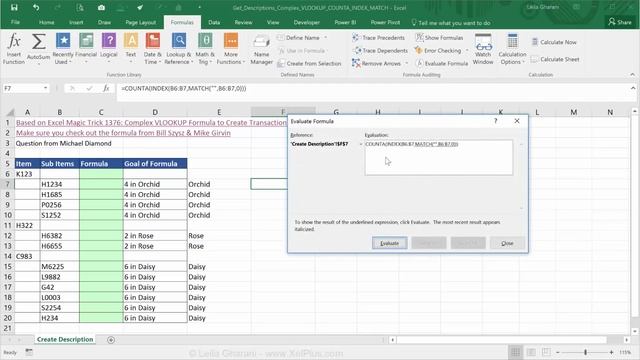Open Math & Trig functions
The image size is (640, 360).
(x=205, y=49)
